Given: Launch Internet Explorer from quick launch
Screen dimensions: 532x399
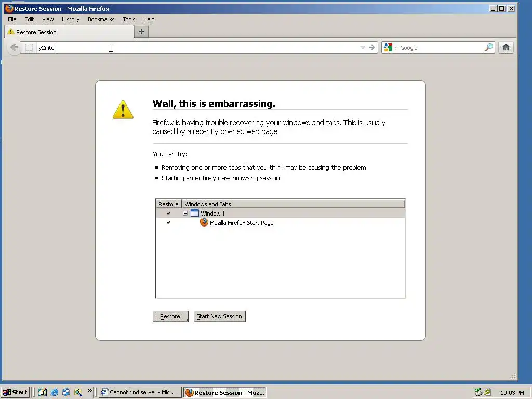Looking at the screenshot, I should 54,392.
